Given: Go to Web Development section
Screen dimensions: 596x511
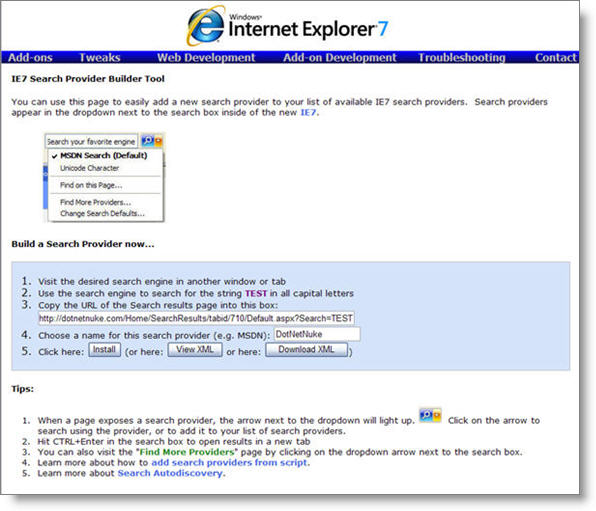Looking at the screenshot, I should point(206,57).
